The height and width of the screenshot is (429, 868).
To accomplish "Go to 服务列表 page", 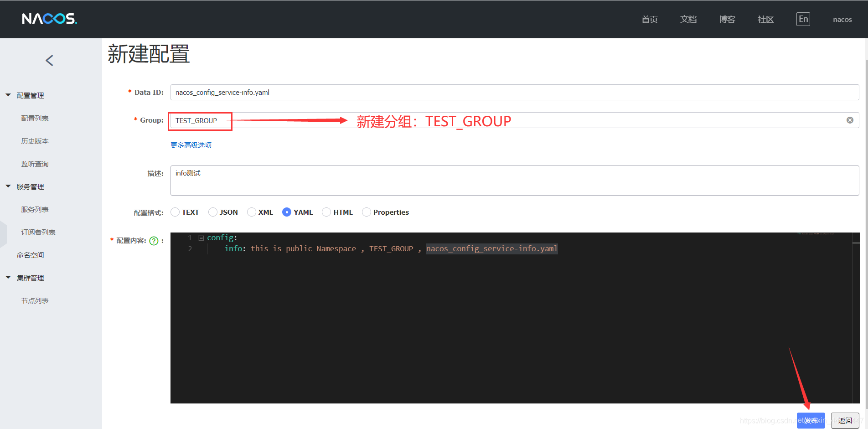I will pyautogui.click(x=35, y=209).
